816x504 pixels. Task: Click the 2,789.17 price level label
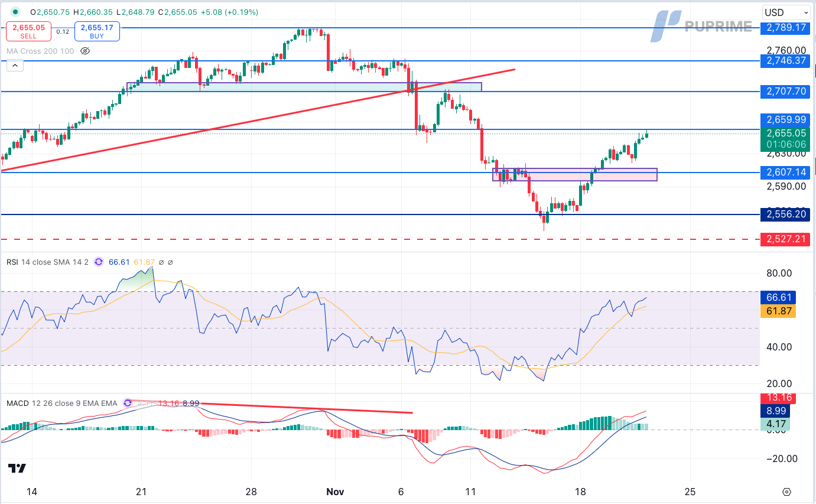click(786, 28)
